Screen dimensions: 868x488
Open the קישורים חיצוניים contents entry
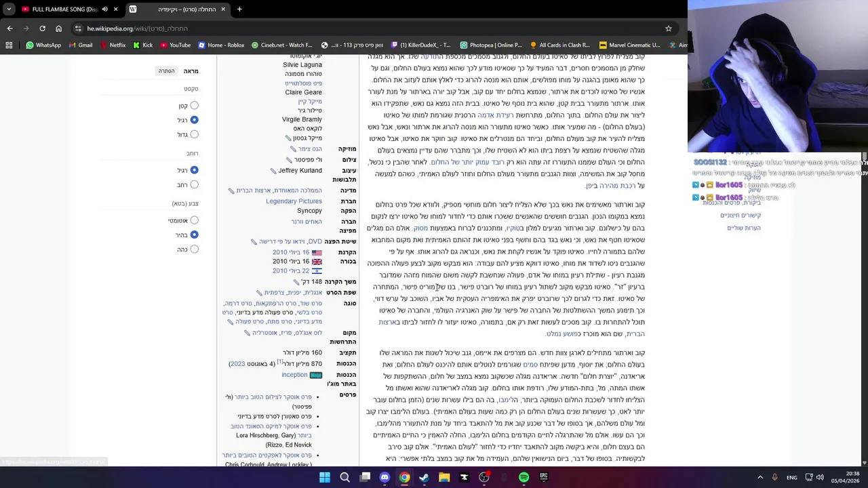coord(740,215)
